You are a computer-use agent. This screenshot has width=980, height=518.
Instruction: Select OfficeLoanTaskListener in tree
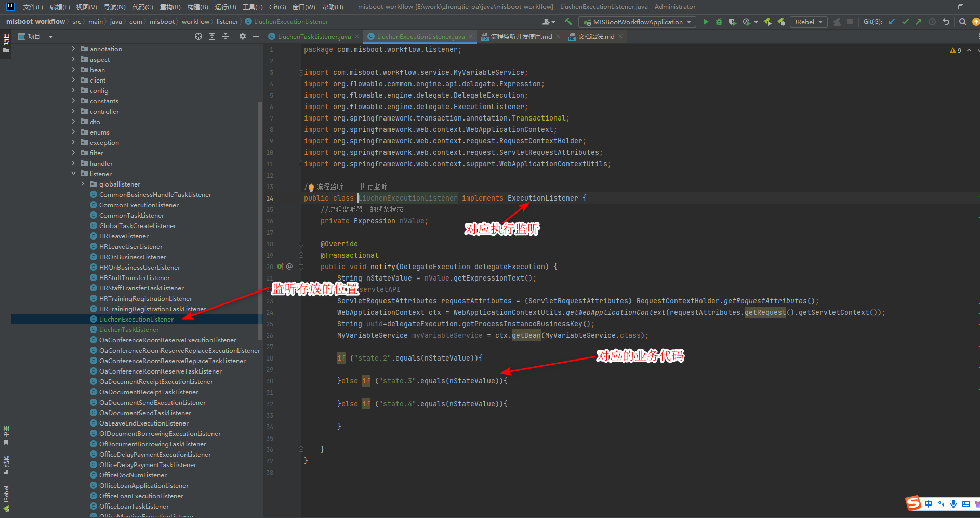134,506
